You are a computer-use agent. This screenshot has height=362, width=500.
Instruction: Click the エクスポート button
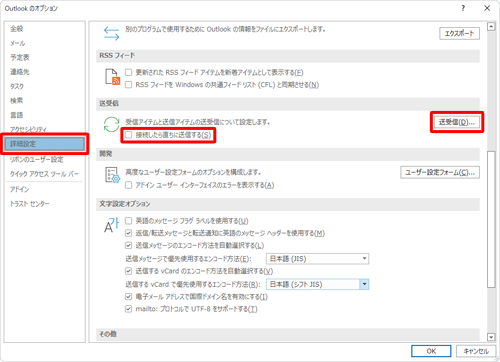(x=459, y=33)
